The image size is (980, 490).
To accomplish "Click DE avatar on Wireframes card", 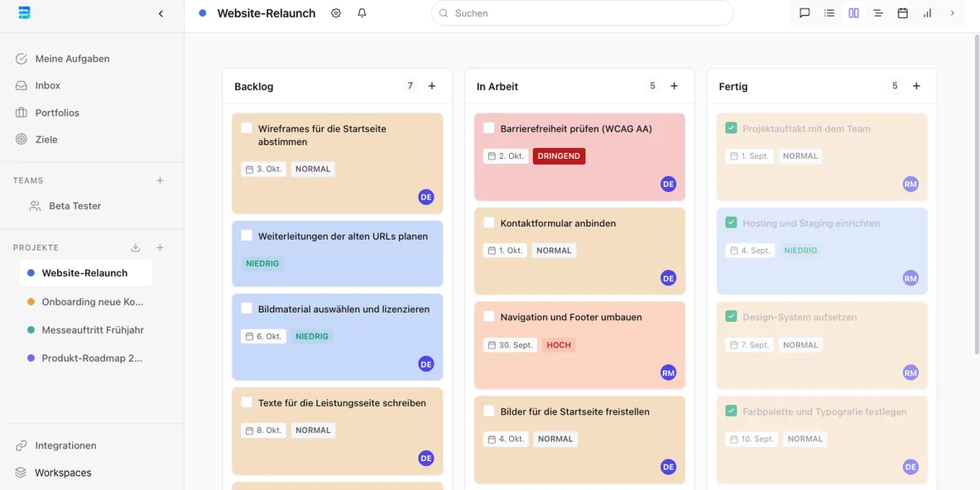I will pos(426,197).
